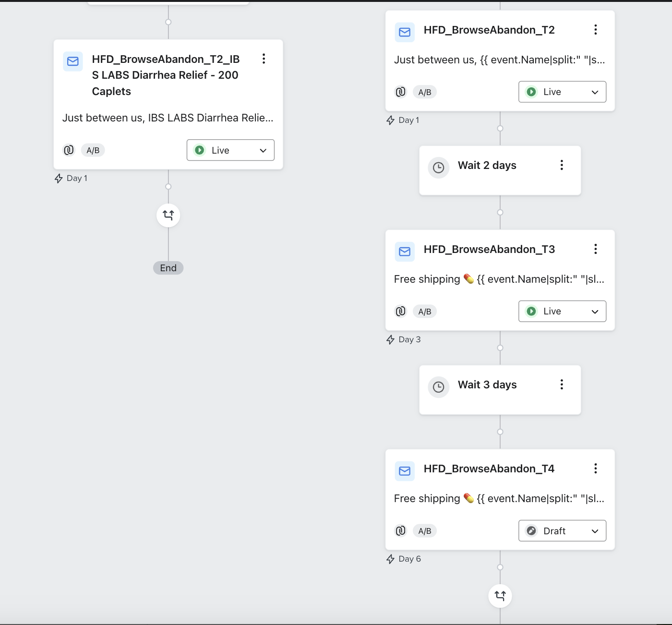This screenshot has height=625, width=672.
Task: Click the HFD_BrowseAbandon_T4 email title
Action: (489, 469)
